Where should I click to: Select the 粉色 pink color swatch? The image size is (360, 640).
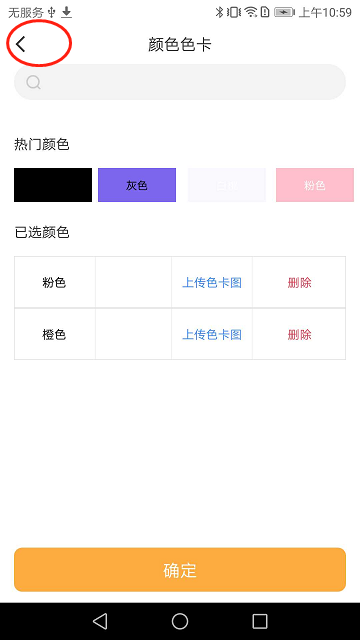click(x=315, y=185)
